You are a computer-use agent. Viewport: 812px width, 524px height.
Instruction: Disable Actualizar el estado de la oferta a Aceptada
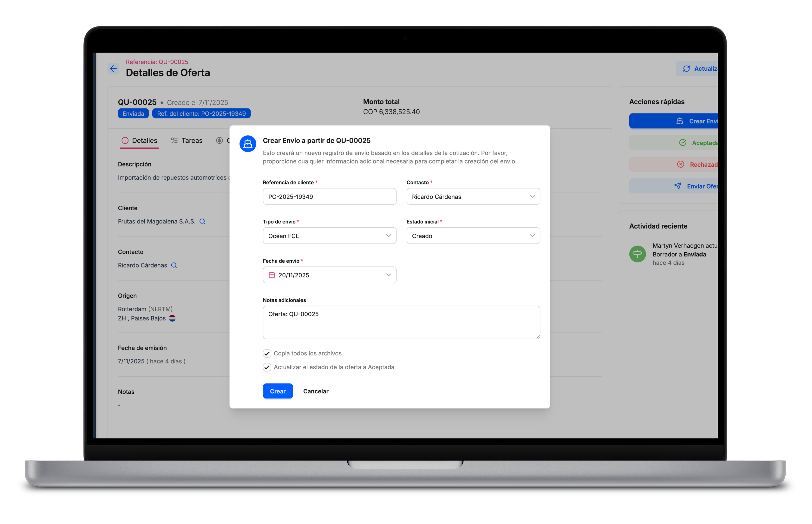click(267, 367)
